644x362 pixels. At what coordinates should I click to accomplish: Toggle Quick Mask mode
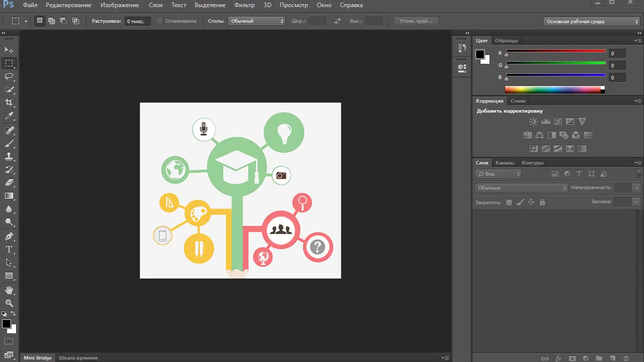tap(9, 341)
